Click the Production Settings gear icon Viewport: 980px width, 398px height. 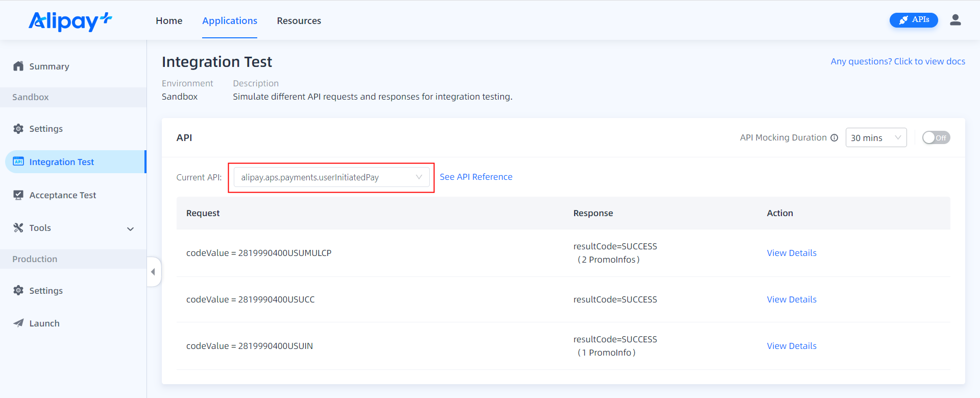(x=18, y=291)
